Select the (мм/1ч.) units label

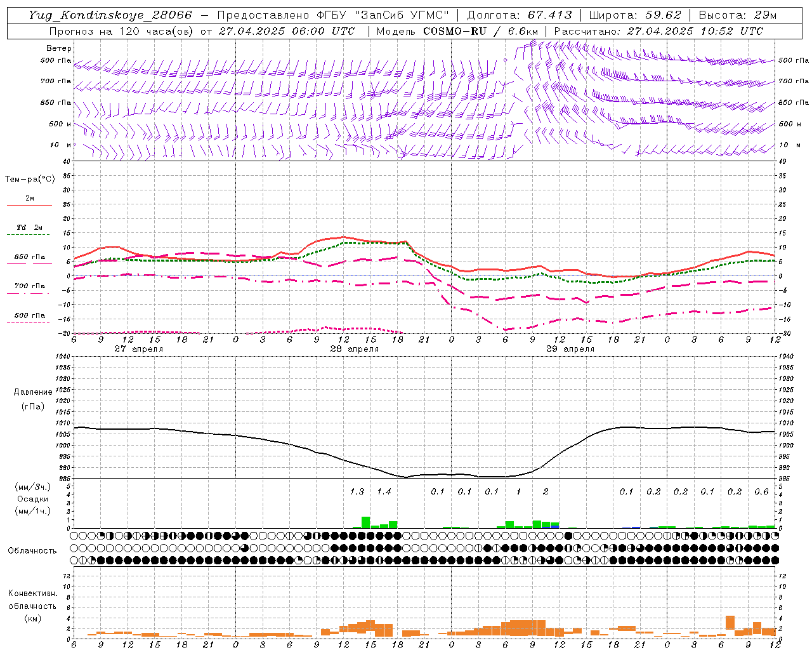pos(33,511)
